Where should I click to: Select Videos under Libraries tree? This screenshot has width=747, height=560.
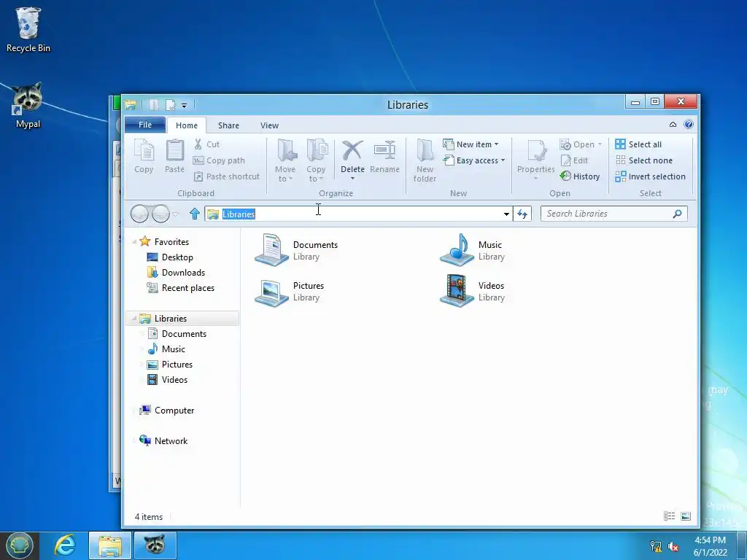[167, 379]
